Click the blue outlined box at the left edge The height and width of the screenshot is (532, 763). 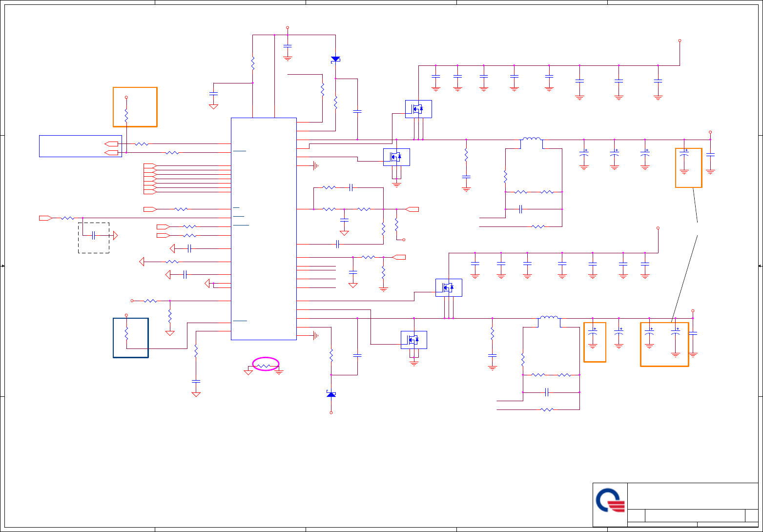(81, 146)
